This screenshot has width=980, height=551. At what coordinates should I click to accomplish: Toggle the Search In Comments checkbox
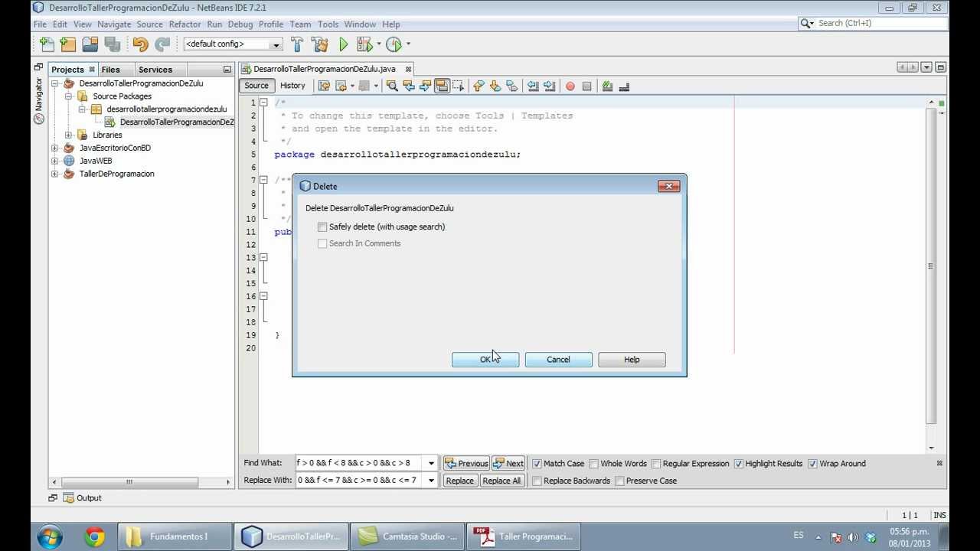[322, 243]
